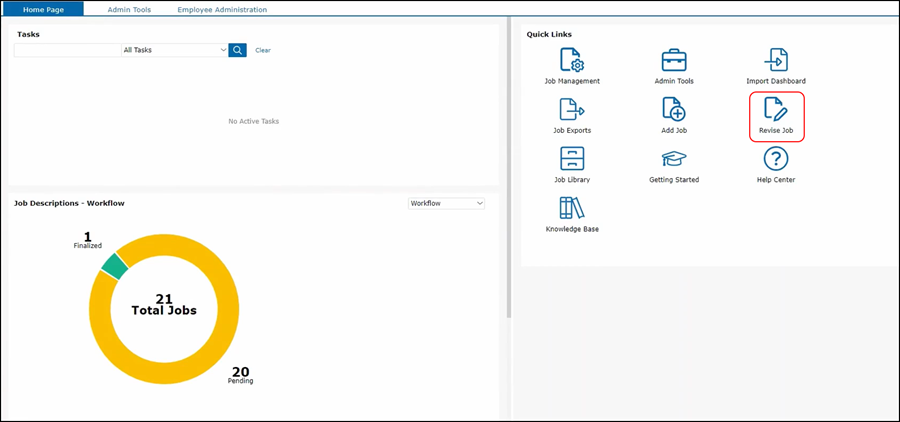Open the Knowledge Base books icon
Viewport: 900px width, 422px height.
[572, 208]
